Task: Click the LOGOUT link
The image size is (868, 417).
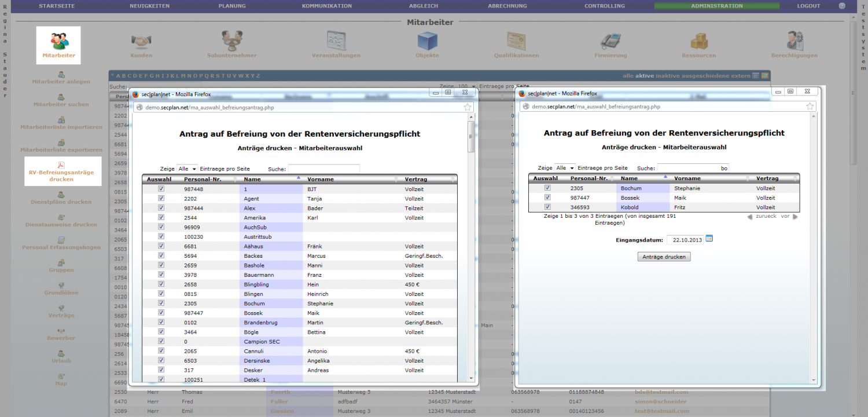Action: tap(808, 6)
